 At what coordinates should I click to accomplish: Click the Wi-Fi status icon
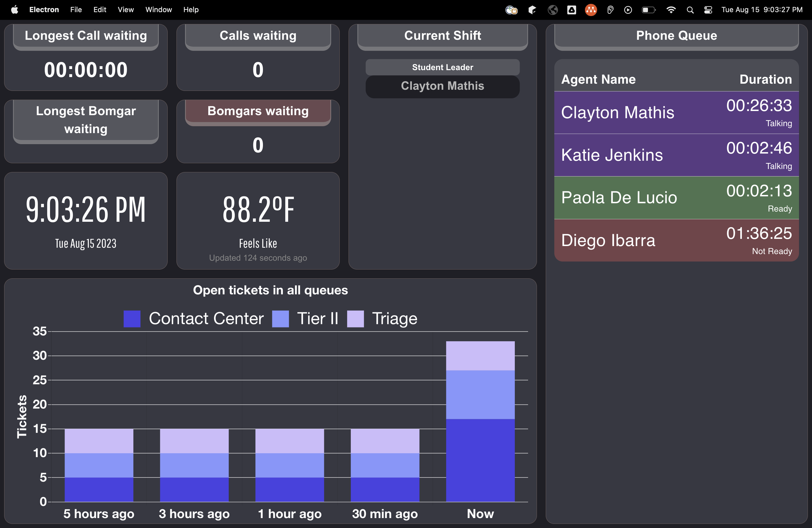(671, 10)
